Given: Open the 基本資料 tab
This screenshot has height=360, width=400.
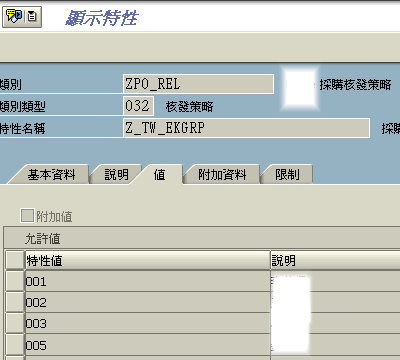Looking at the screenshot, I should coord(52,175).
